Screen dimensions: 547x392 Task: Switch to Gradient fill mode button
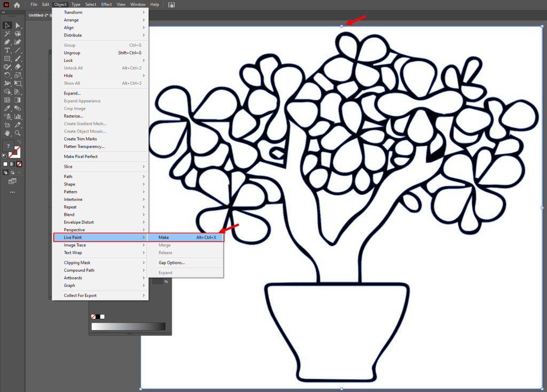click(x=13, y=164)
